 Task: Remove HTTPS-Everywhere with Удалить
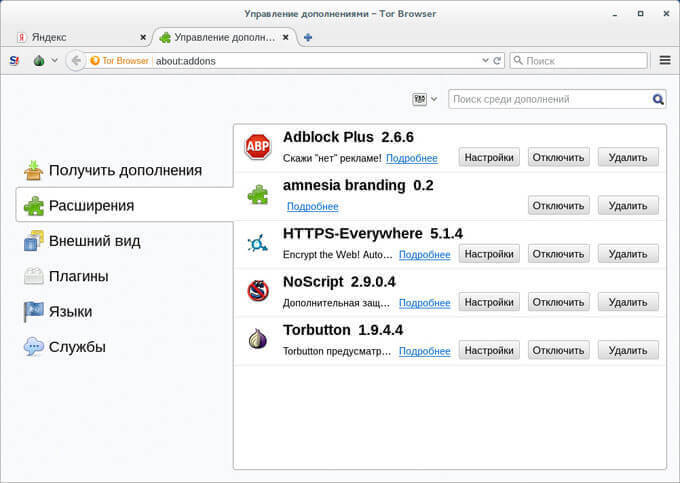pos(628,254)
